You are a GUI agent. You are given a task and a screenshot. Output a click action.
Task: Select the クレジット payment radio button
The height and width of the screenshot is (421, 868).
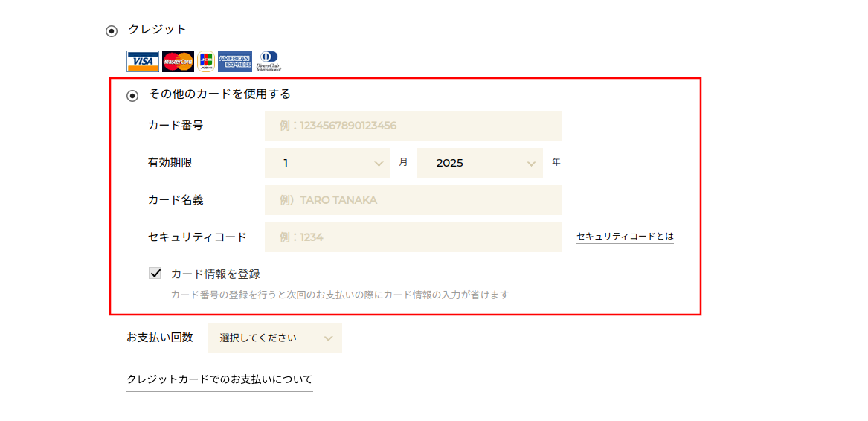[x=112, y=31]
